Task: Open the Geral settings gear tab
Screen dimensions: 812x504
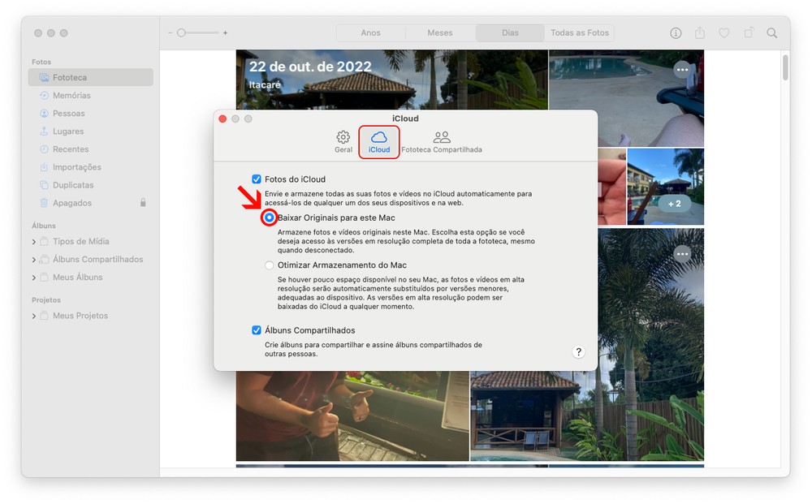Action: 343,142
